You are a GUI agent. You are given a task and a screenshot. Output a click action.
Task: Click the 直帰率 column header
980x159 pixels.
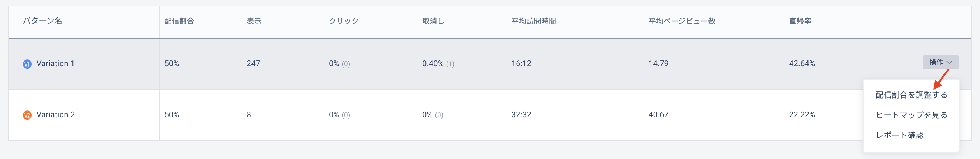tap(800, 21)
